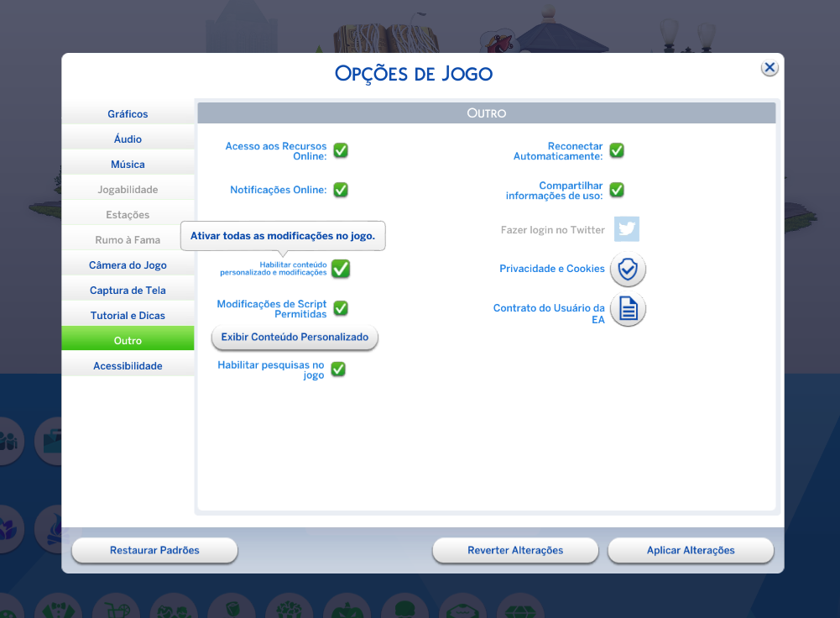Uncheck Habilitar conteúdo personalizado e modificações
840x618 pixels.
(341, 269)
